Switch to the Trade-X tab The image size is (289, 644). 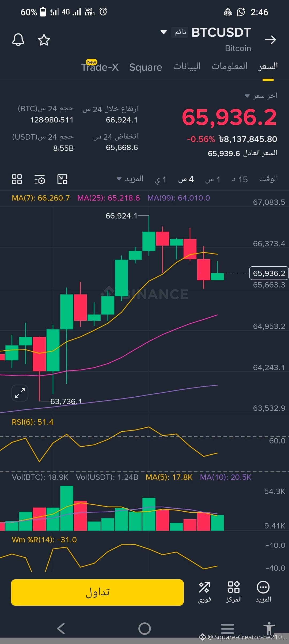tap(100, 67)
